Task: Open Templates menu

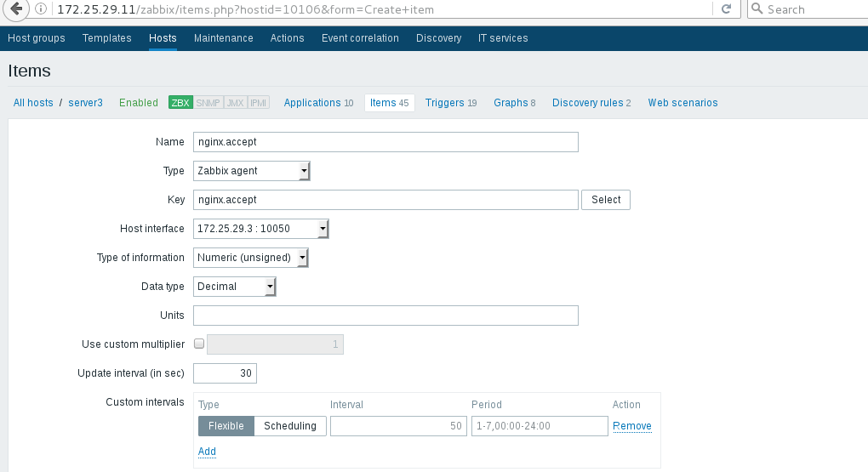Action: tap(107, 38)
